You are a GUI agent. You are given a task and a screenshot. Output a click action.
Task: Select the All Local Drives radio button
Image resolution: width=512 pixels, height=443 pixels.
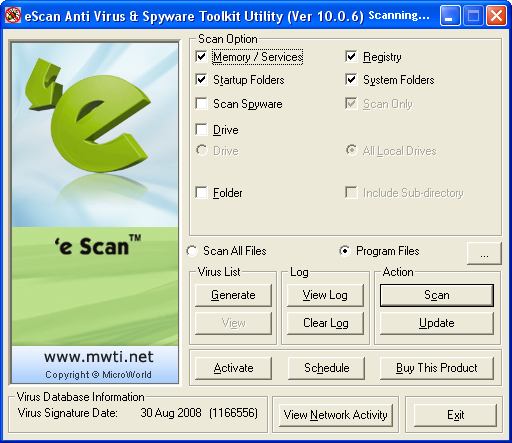point(351,150)
